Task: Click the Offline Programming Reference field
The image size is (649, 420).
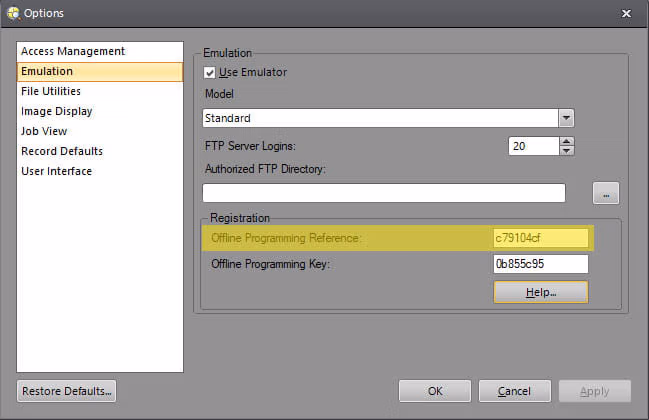Action: coord(540,238)
